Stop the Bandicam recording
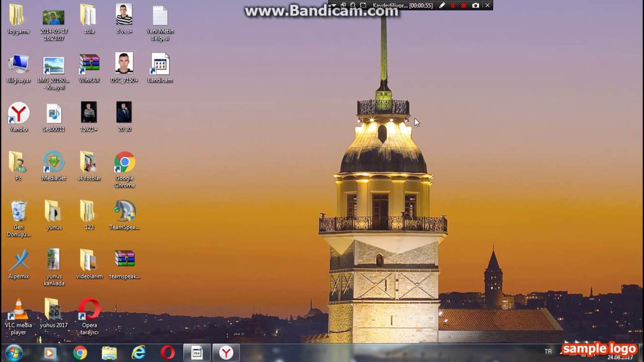 tap(463, 6)
